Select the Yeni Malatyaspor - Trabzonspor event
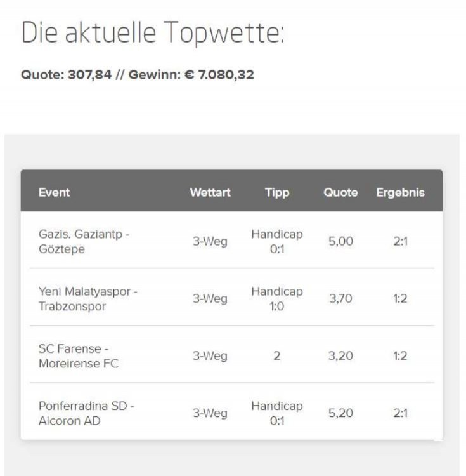This screenshot has width=466, height=476. (x=88, y=298)
